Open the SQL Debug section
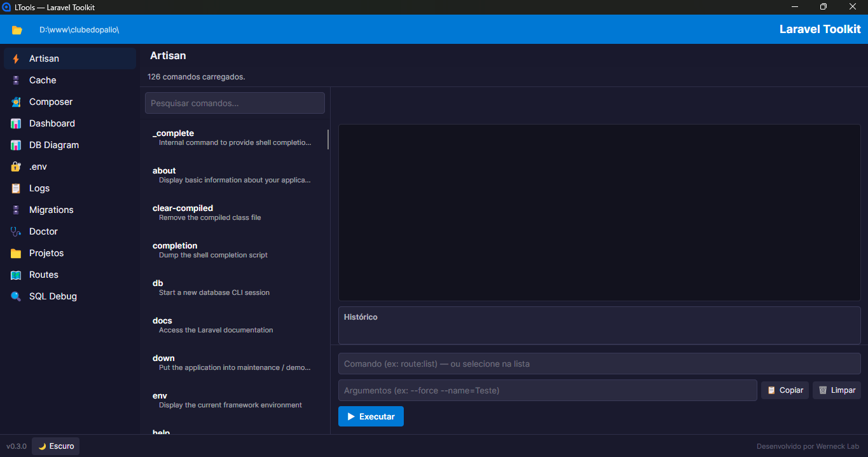Image resolution: width=868 pixels, height=457 pixels. [70, 296]
